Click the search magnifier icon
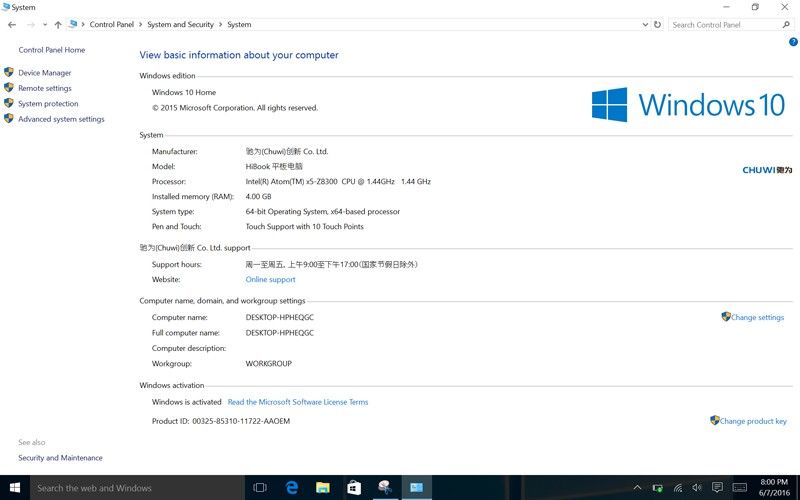The image size is (800, 500). tap(786, 24)
